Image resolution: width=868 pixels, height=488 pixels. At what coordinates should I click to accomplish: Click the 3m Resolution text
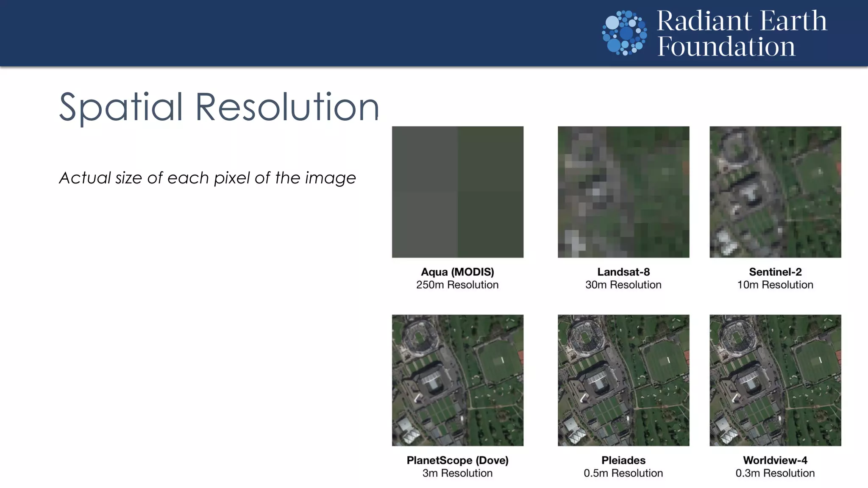(458, 473)
